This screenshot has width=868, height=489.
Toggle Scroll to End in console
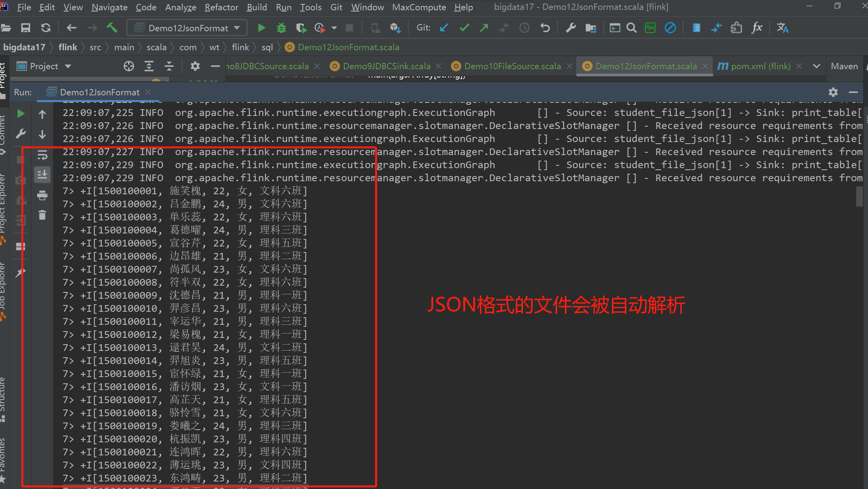tap(42, 174)
